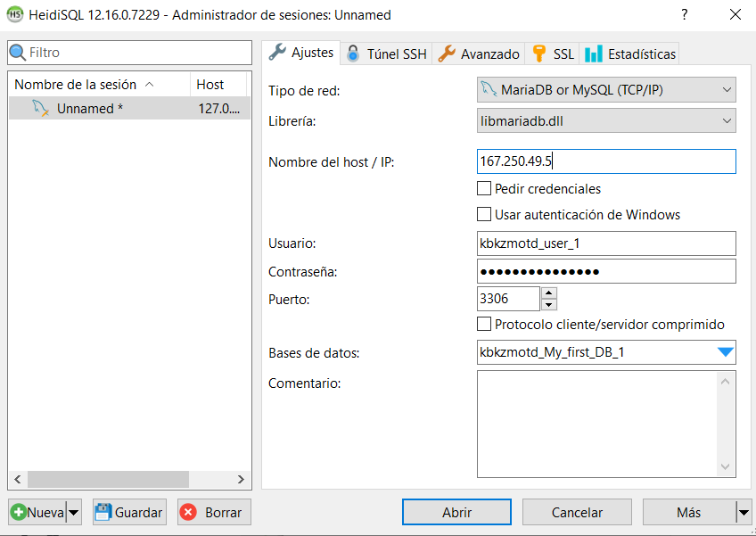Click the Más button
Screen dimensions: 756x536
pos(689,512)
